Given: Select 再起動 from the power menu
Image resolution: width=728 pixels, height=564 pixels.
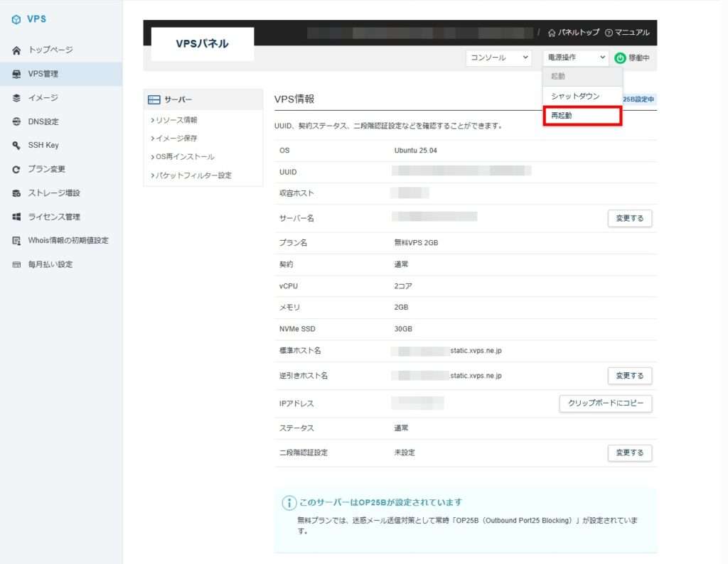Looking at the screenshot, I should point(582,115).
